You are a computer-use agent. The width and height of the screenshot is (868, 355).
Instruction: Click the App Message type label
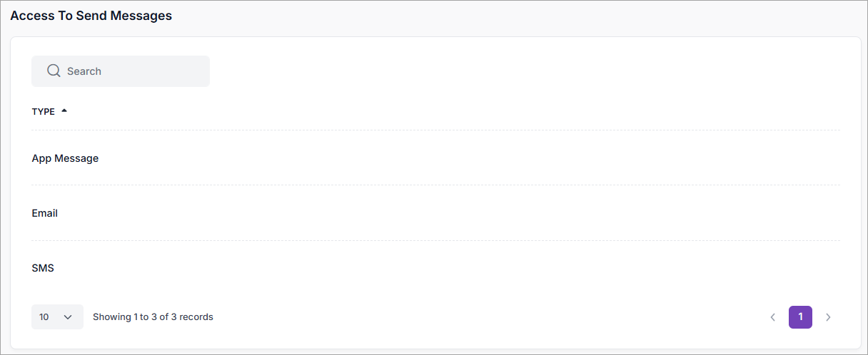pos(65,158)
